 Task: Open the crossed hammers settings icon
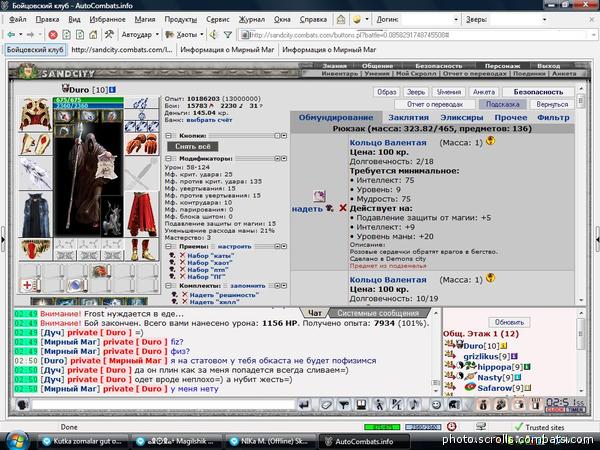(x=109, y=34)
